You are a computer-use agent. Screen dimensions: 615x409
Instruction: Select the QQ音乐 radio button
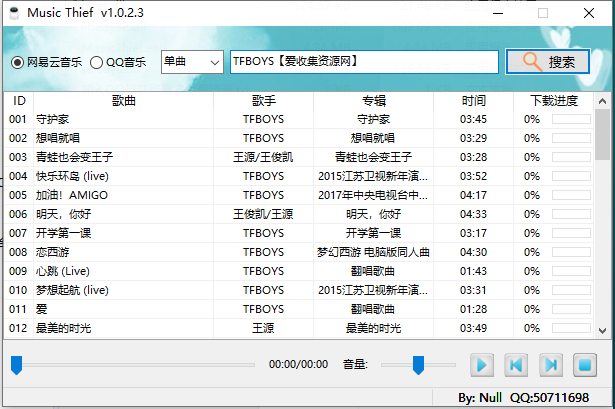[97, 62]
